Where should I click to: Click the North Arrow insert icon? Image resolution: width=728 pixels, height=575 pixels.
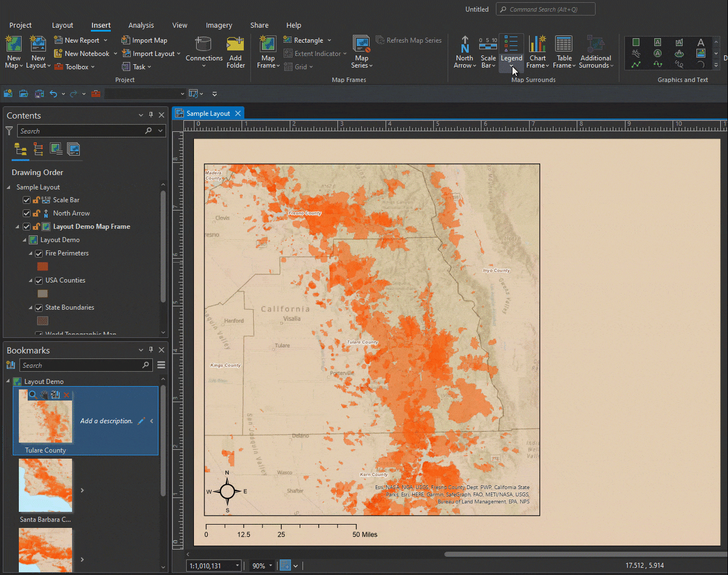tap(464, 44)
